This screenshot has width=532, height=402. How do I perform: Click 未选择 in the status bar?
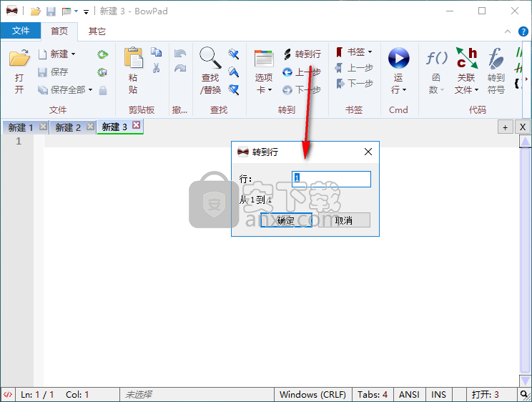(139, 395)
